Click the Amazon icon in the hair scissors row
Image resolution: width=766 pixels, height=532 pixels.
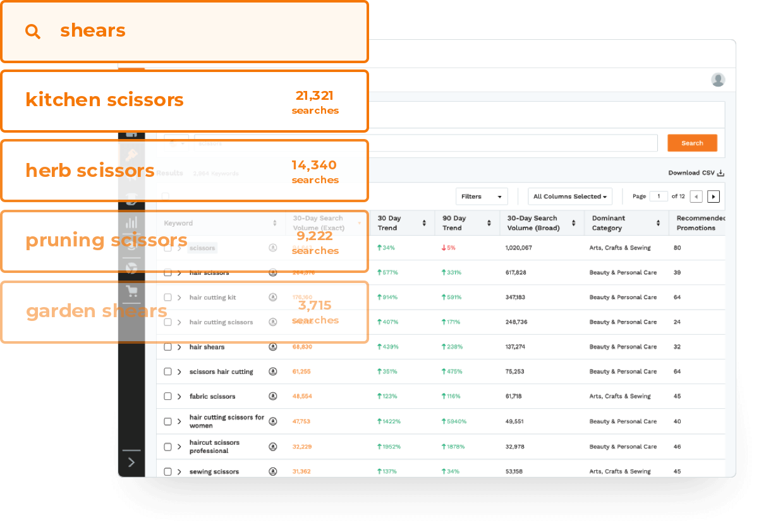273,273
